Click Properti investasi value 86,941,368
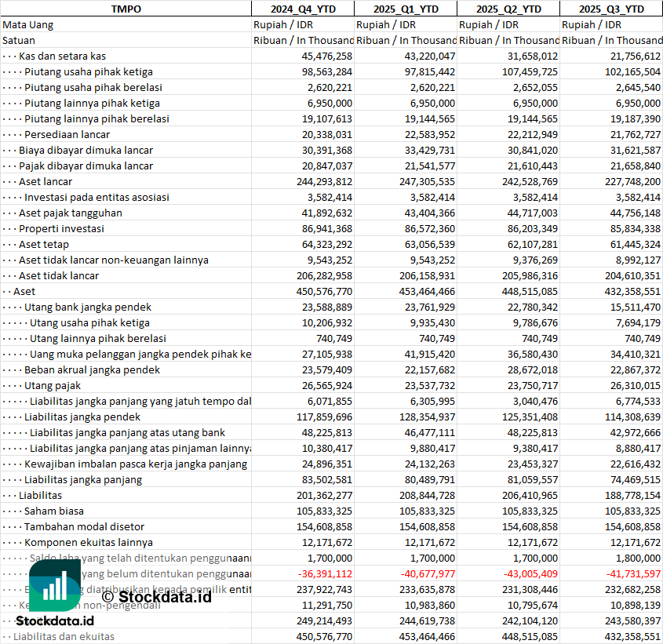This screenshot has width=663, height=644. coord(327,229)
